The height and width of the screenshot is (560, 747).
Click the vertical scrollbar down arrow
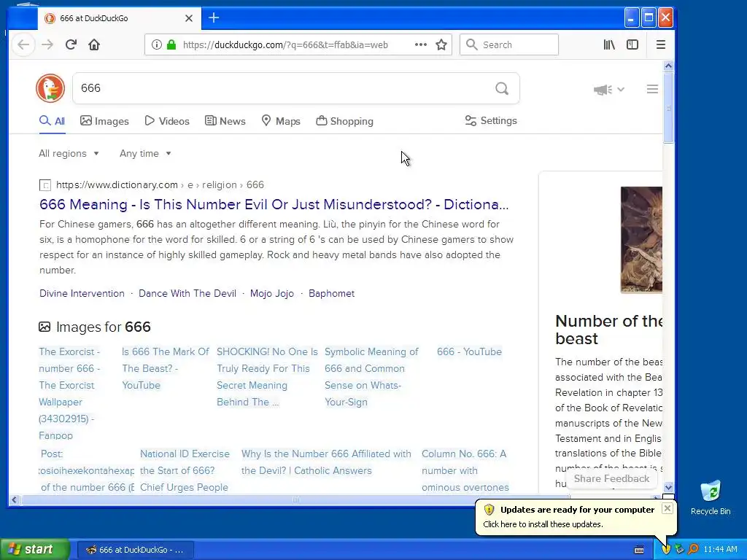[x=668, y=487]
